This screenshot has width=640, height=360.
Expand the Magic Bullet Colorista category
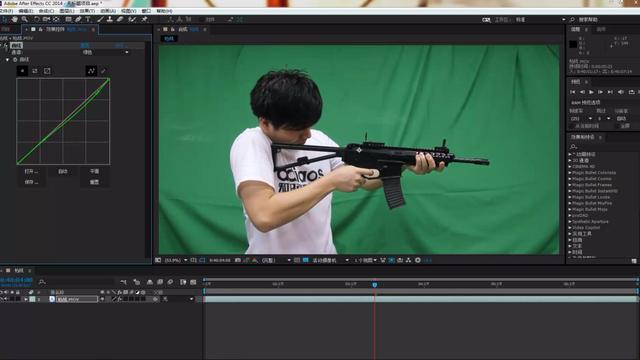tap(570, 173)
